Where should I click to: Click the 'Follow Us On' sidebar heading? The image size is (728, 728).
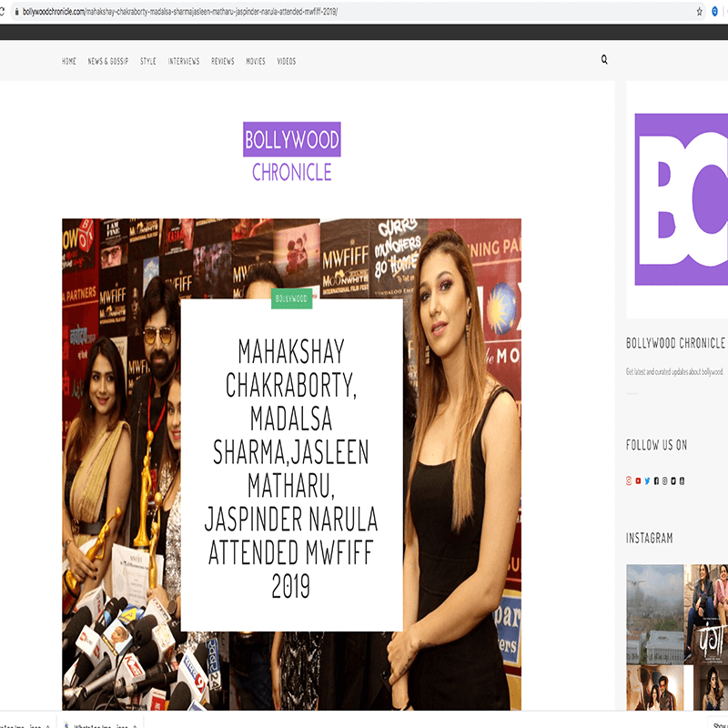tap(656, 445)
